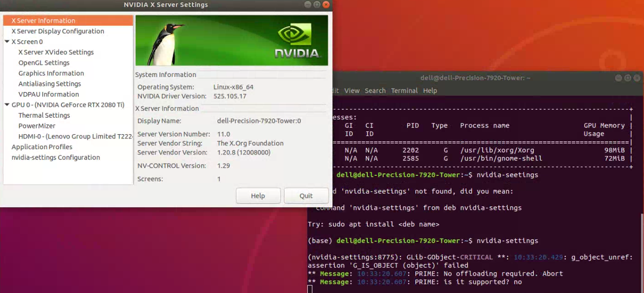The height and width of the screenshot is (293, 644).
Task: Select X Server Display Configuration
Action: click(x=58, y=31)
